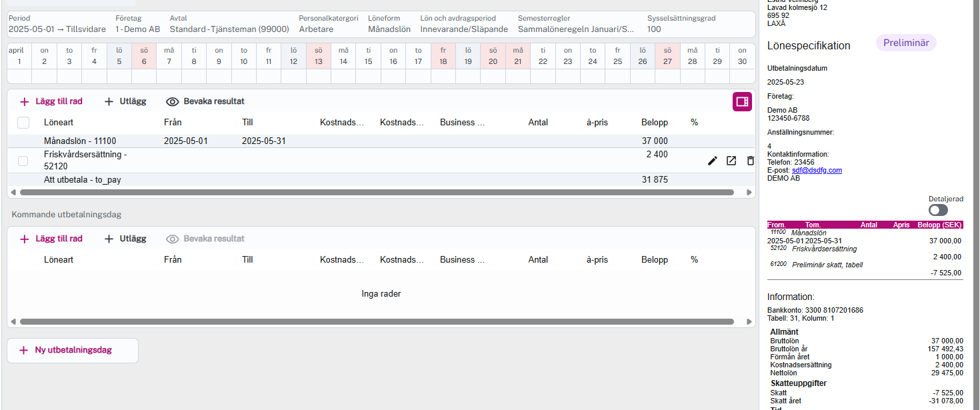Click Lägg till rad under Kommande utbetalningsdag

point(51,239)
